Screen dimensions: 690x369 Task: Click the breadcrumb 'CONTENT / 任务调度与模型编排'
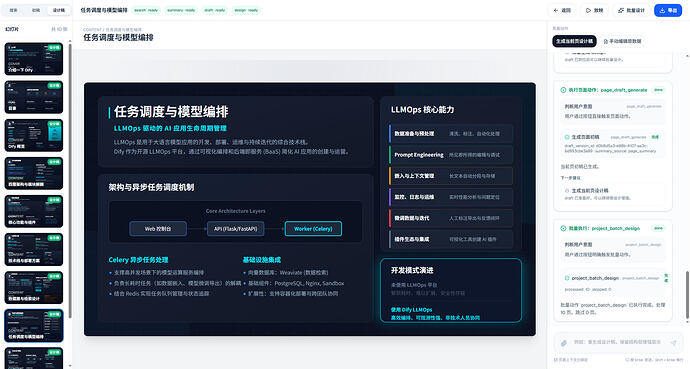click(112, 30)
